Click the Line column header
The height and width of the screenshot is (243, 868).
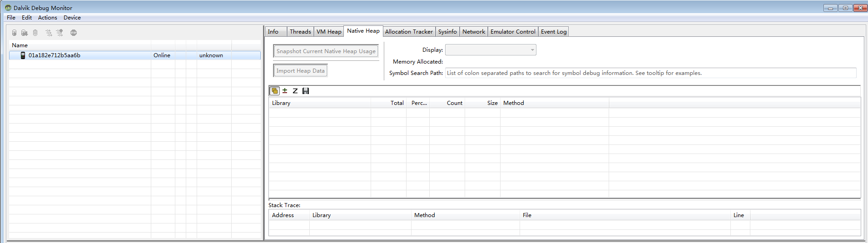pyautogui.click(x=740, y=215)
